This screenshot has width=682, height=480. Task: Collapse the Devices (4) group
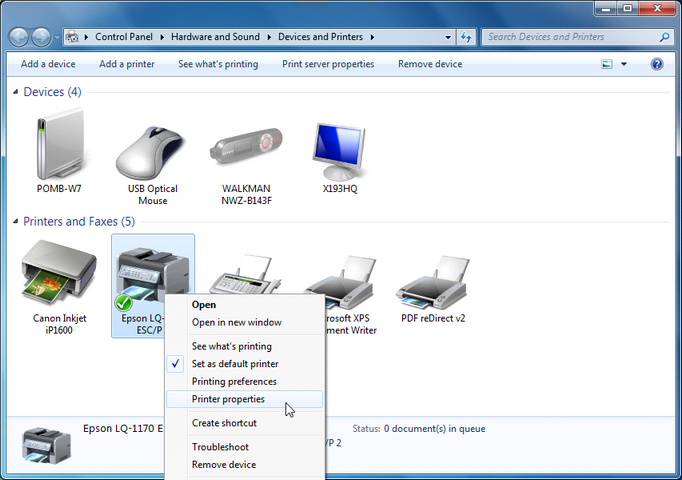click(x=16, y=92)
